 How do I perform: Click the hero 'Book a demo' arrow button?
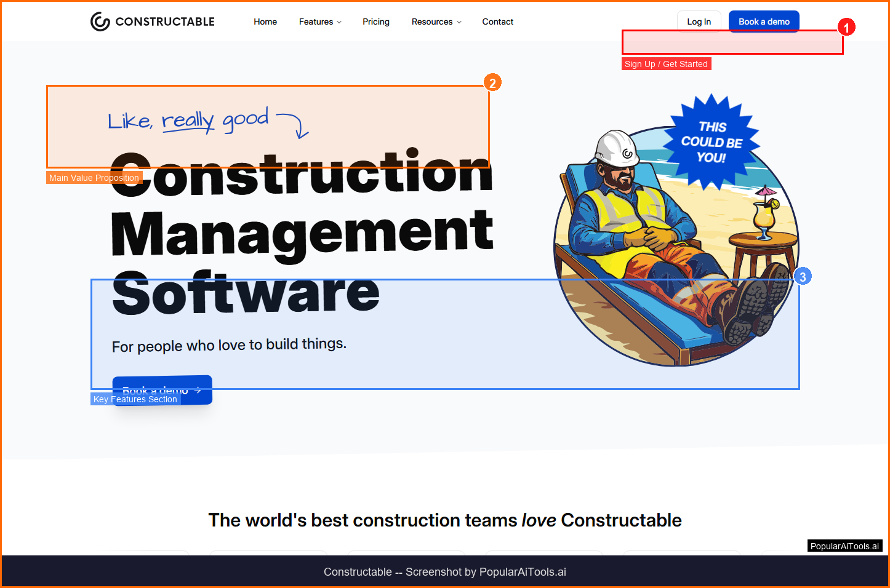coord(162,390)
